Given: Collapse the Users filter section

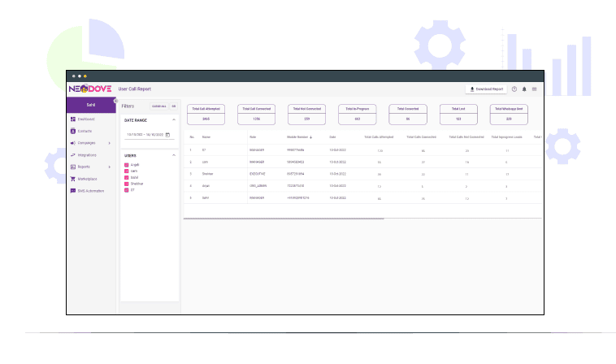Looking at the screenshot, I should 173,154.
